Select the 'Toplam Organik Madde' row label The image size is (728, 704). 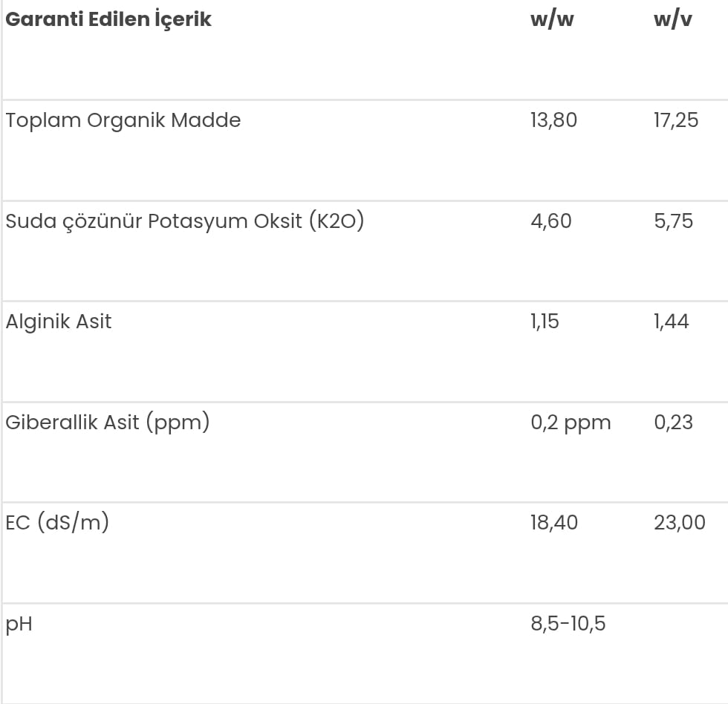click(123, 120)
